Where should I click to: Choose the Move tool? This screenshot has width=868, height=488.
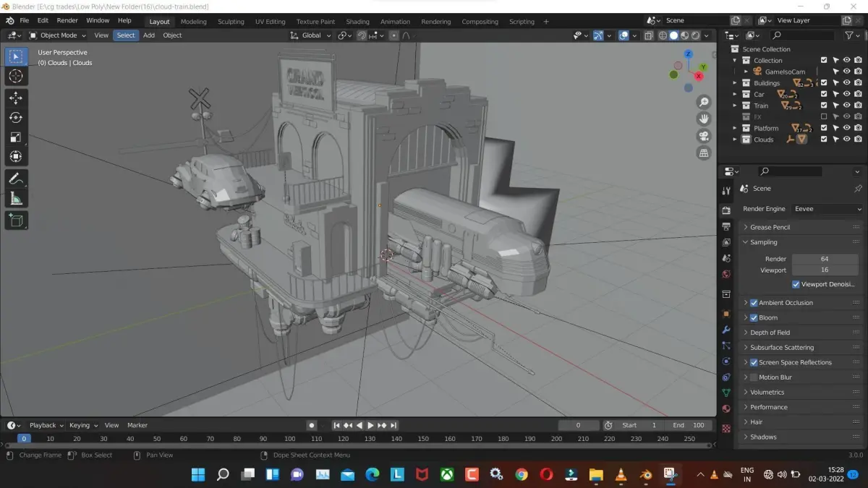click(x=16, y=98)
